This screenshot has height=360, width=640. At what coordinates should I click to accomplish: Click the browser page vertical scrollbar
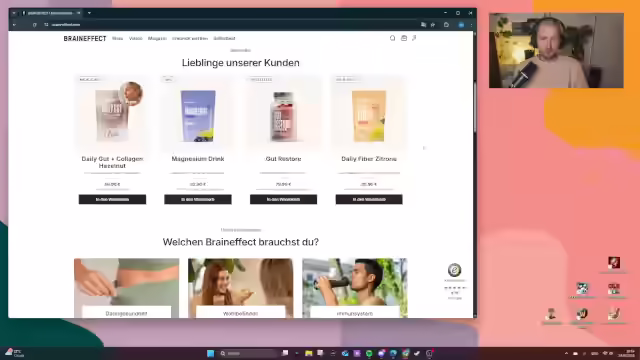[x=475, y=106]
